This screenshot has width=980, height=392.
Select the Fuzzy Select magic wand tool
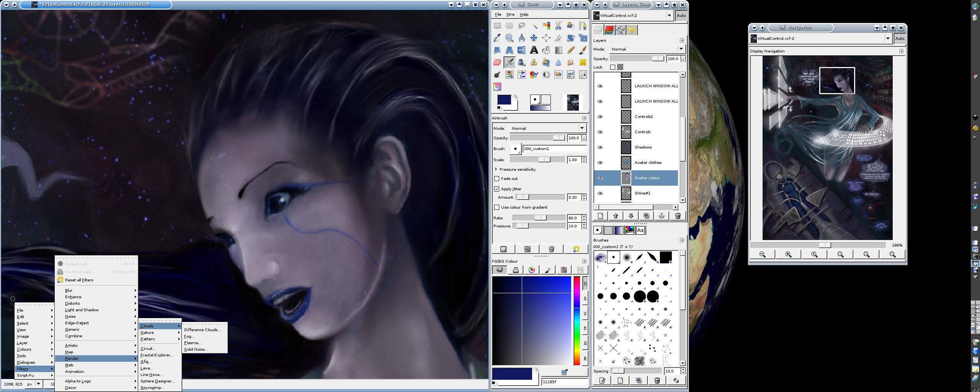click(534, 26)
